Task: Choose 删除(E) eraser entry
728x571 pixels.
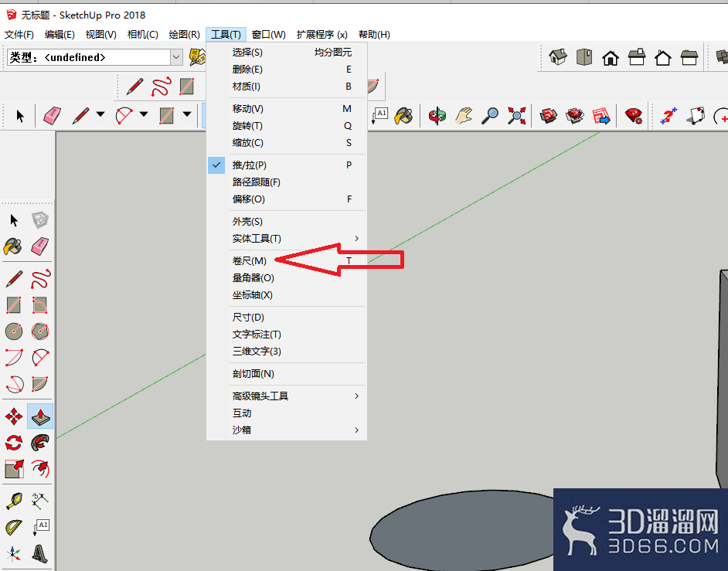Action: pos(287,70)
